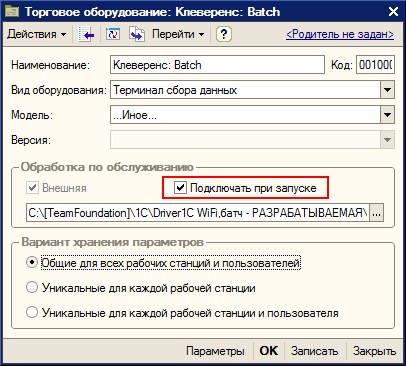Click the copy-with-arrows toolbar icon
The image size is (406, 366).
pyautogui.click(x=137, y=34)
